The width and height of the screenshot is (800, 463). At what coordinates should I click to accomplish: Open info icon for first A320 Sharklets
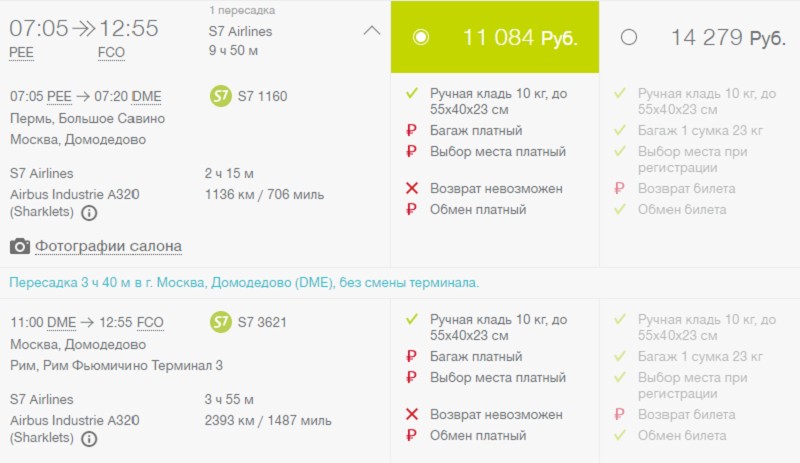(x=89, y=213)
